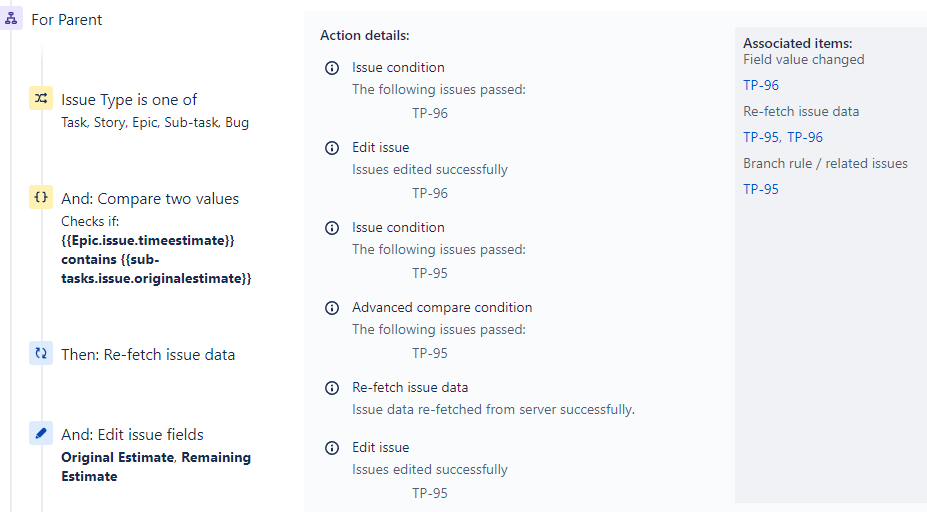Click info icon beside Re-fetch issue data entry

[x=332, y=388]
